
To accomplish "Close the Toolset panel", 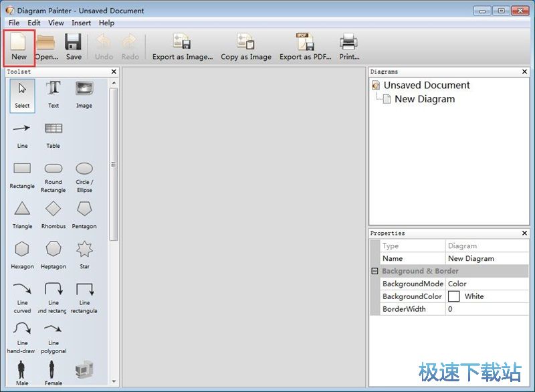I will 114,72.
